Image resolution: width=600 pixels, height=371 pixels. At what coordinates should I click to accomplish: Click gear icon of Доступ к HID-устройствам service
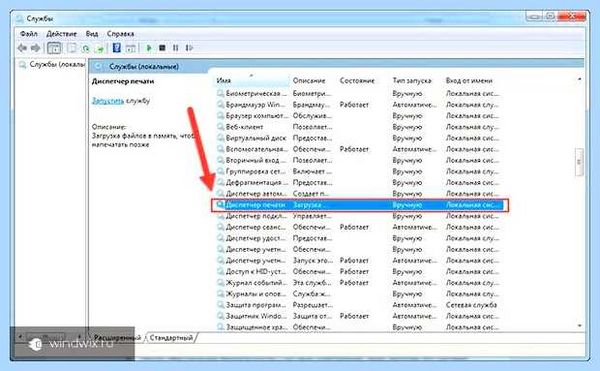tap(220, 271)
